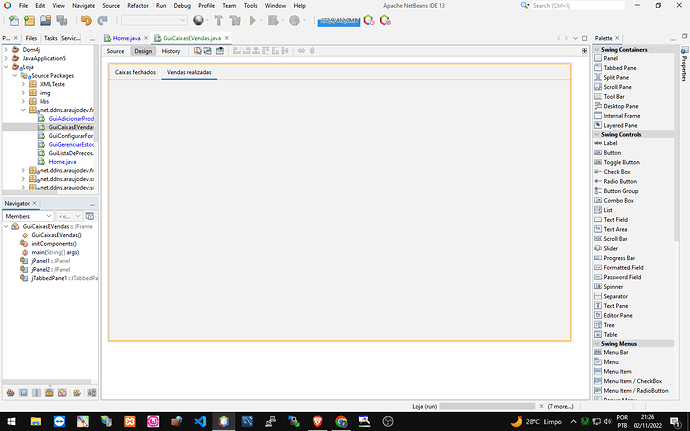
Task: Click the Windows Start button
Action: pyautogui.click(x=11, y=421)
